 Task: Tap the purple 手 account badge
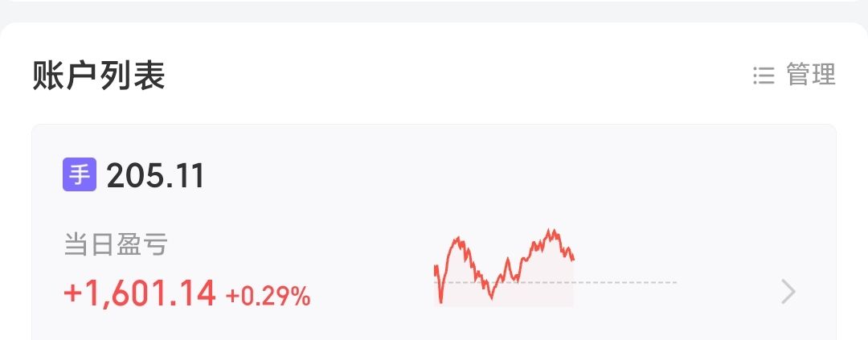pyautogui.click(x=80, y=174)
